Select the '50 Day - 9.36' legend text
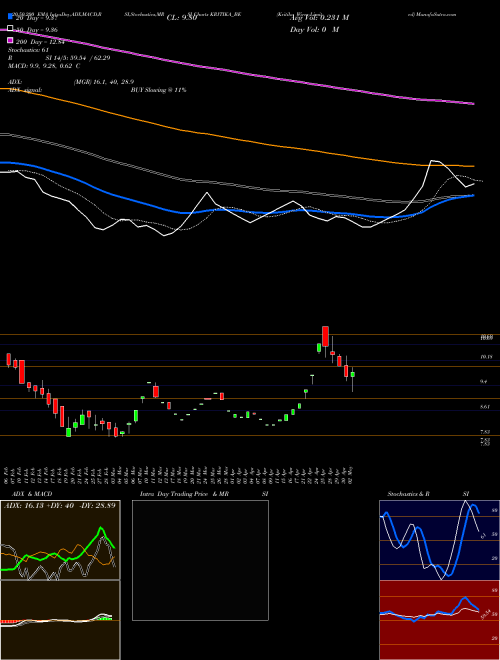500x660 pixels. click(x=37, y=29)
